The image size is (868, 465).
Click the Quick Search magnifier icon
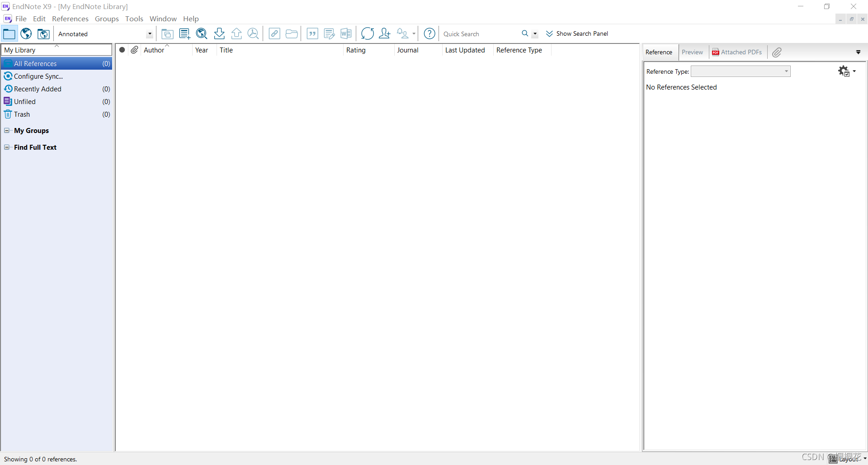tap(525, 34)
